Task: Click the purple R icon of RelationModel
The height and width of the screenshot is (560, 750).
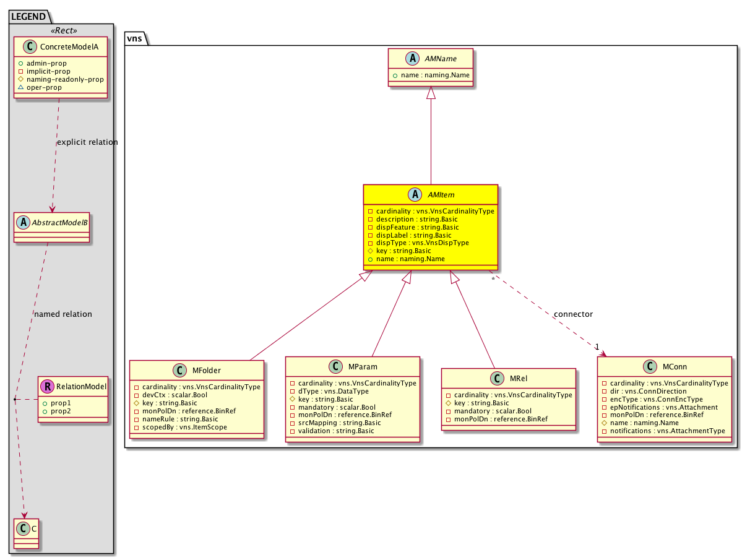Action: 47,387
